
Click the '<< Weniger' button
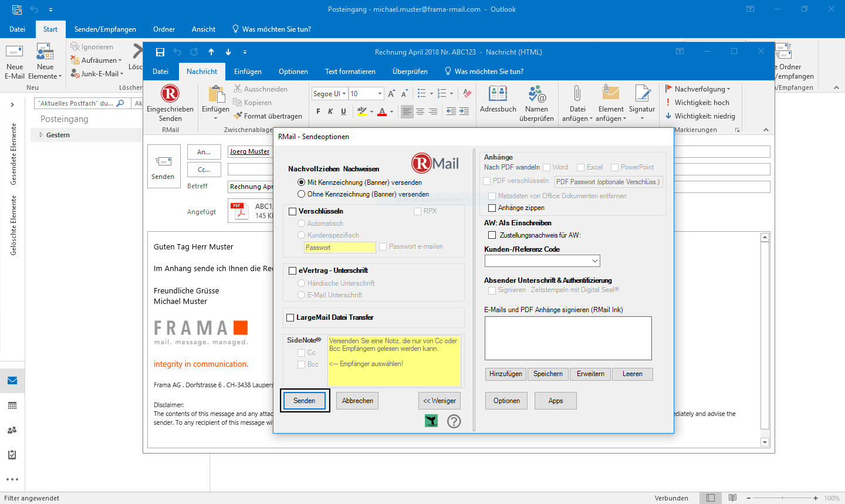(440, 401)
